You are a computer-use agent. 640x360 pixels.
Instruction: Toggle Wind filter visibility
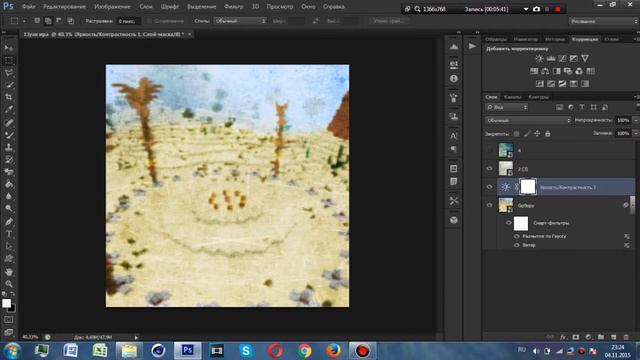(517, 245)
